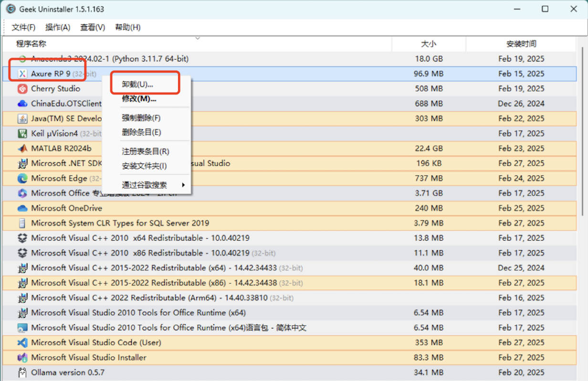Click the Microsoft Office icon
The height and width of the screenshot is (381, 588).
point(22,193)
